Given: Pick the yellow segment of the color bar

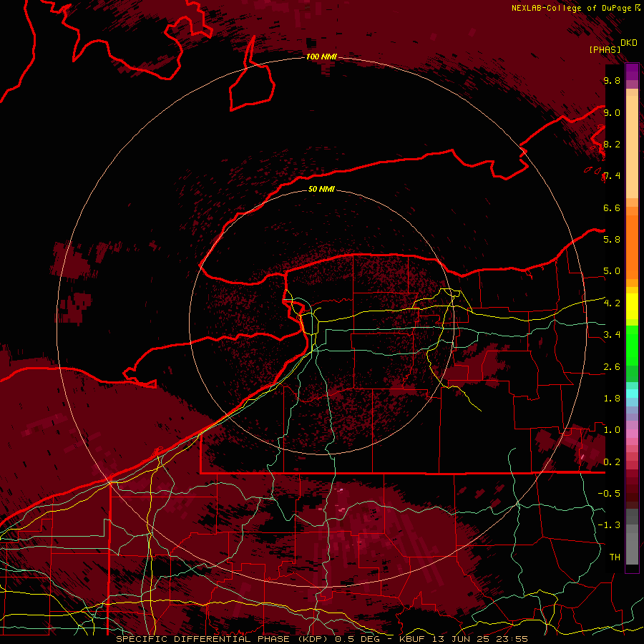Looking at the screenshot, I should point(632,306).
